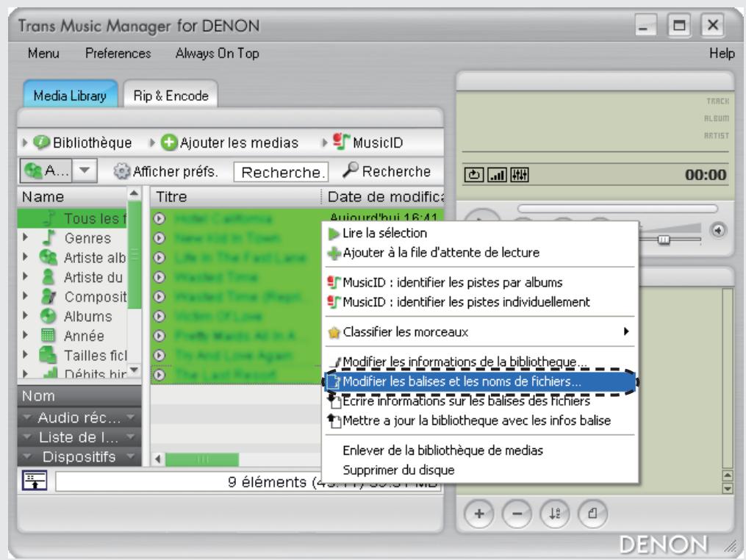Open the spectrum visualizer icon in player
The image size is (746, 560).
point(497,175)
